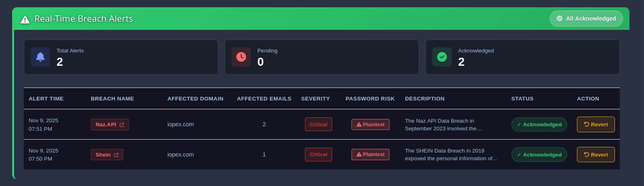Click the Naz.API breach description text
Screen dimensions: 644x186
(443, 124)
